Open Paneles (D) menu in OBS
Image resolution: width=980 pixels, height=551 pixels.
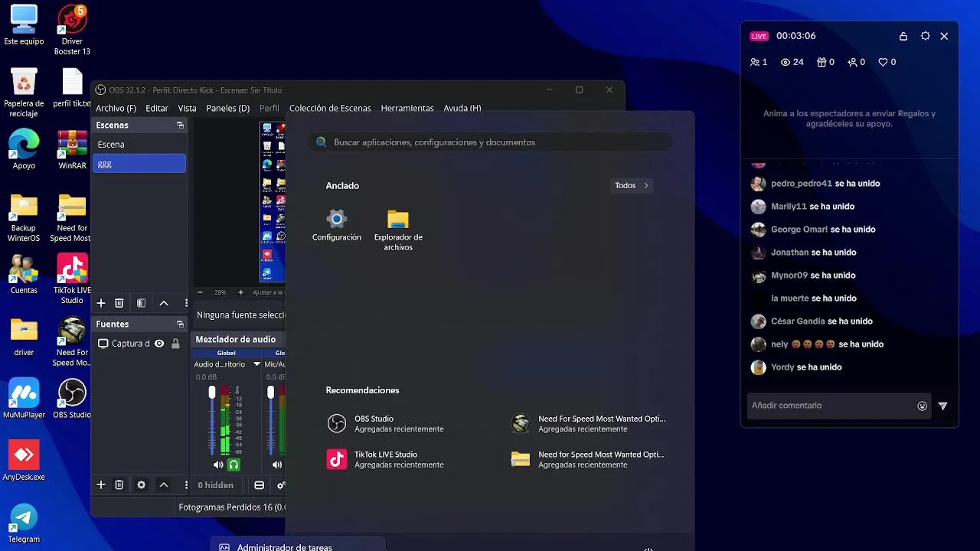(228, 109)
